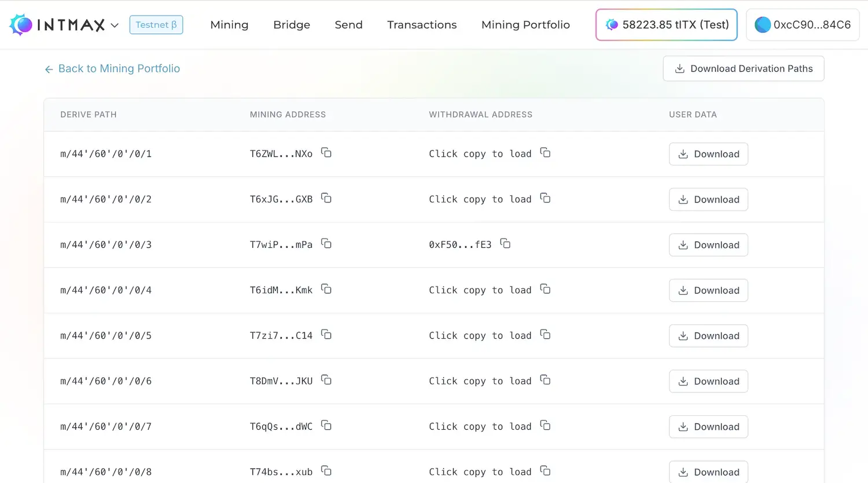The image size is (868, 483).
Task: Click Download Derivation Paths
Action: 744,68
